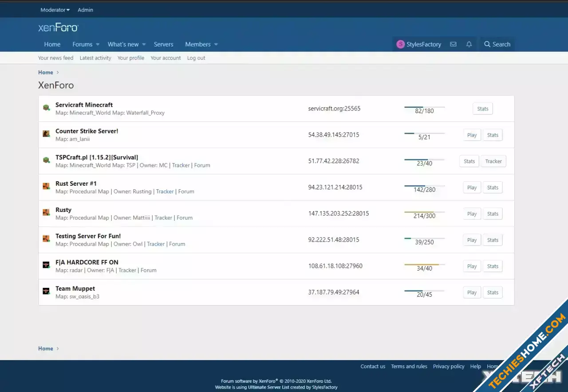Open the Servicraft Minecraft server title
Viewport: 568px width, 392px height.
click(x=84, y=105)
